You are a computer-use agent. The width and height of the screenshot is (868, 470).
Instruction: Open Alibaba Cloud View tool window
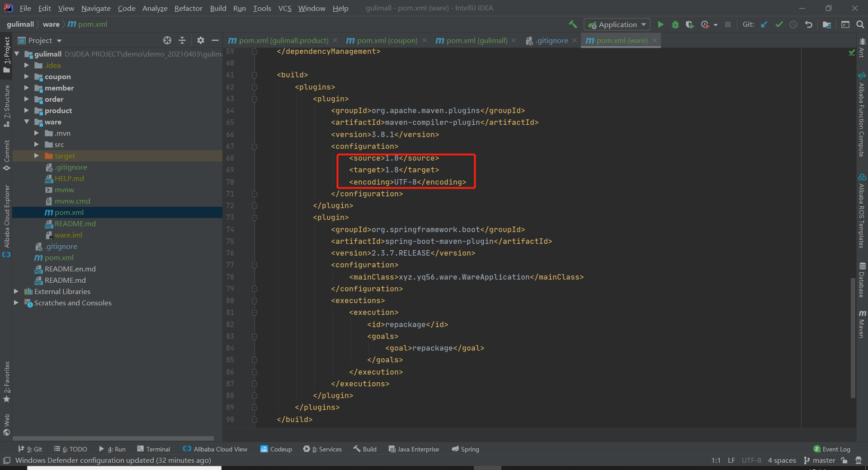[215, 449]
